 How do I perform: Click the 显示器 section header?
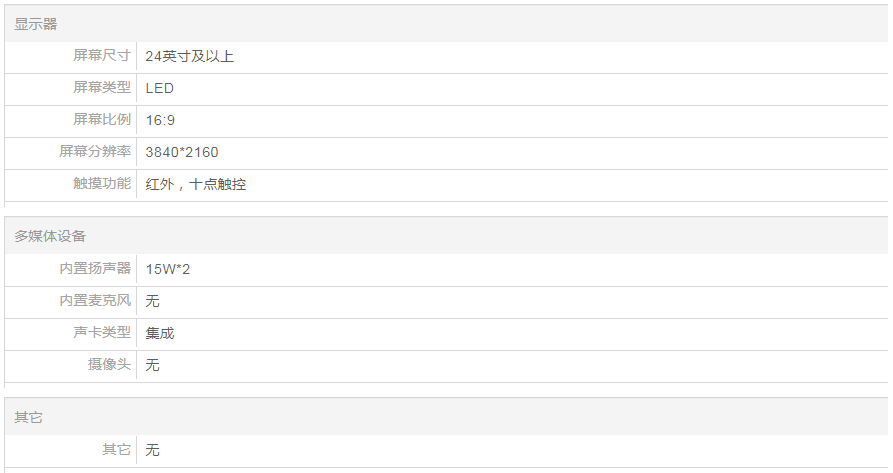[x=36, y=24]
